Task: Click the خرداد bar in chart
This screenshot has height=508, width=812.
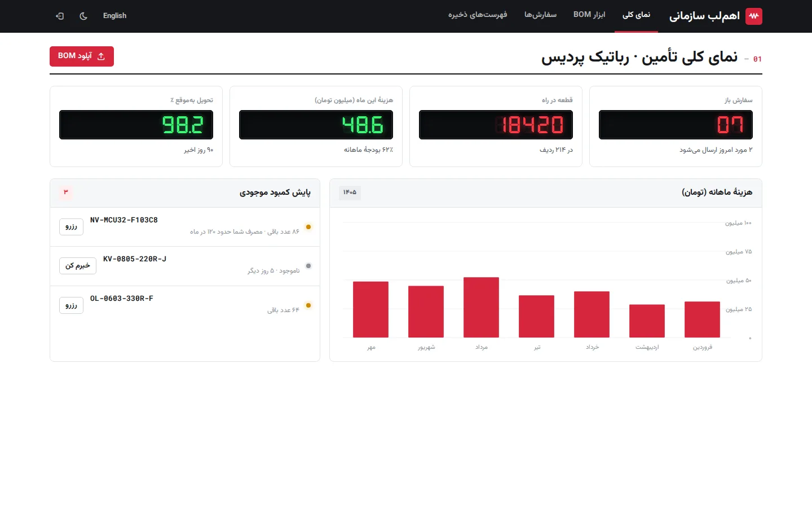Action: [592, 314]
